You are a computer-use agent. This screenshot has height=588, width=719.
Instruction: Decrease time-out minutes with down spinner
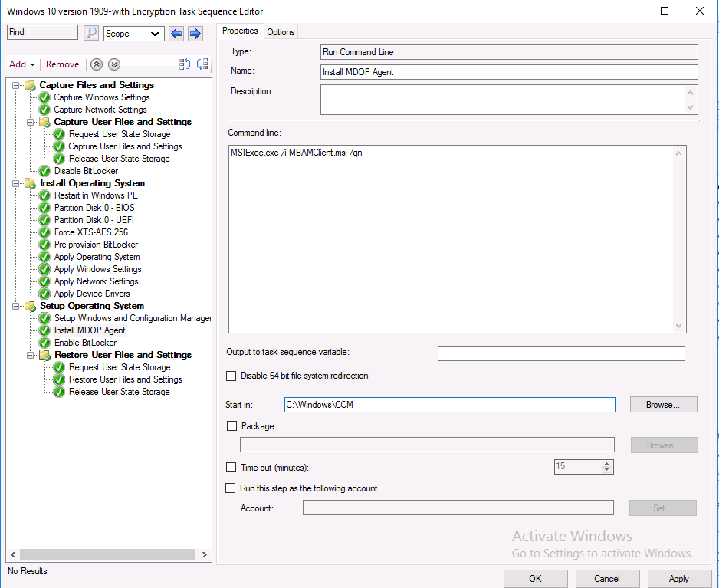pos(607,470)
